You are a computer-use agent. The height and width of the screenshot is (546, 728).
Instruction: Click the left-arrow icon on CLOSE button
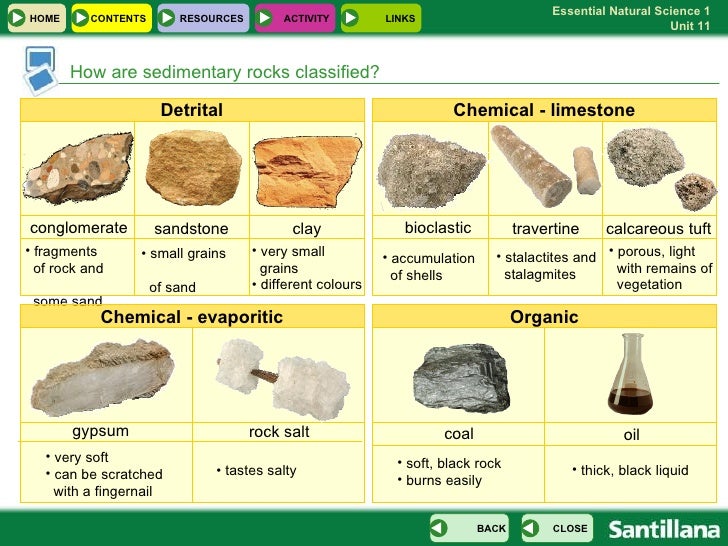click(530, 528)
